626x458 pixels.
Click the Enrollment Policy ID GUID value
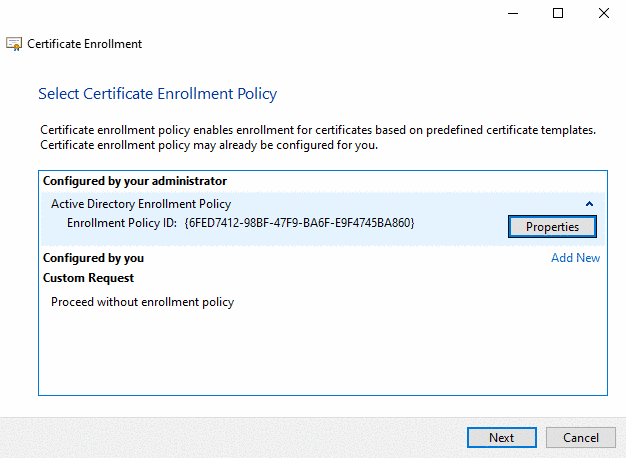pyautogui.click(x=299, y=222)
